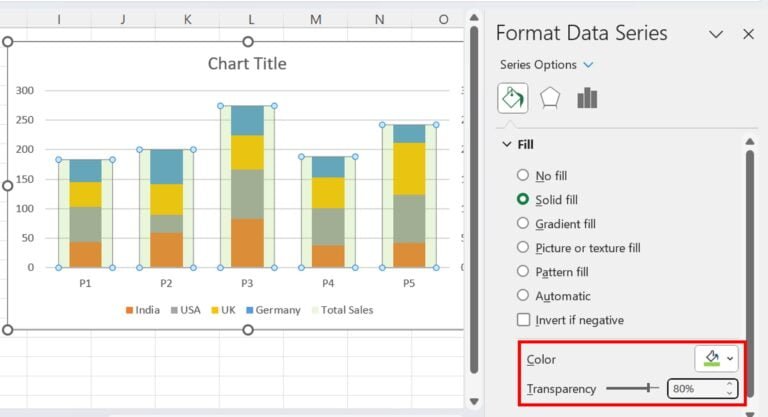Enable Invert if negative checkbox
768x417 pixels.
pos(523,320)
